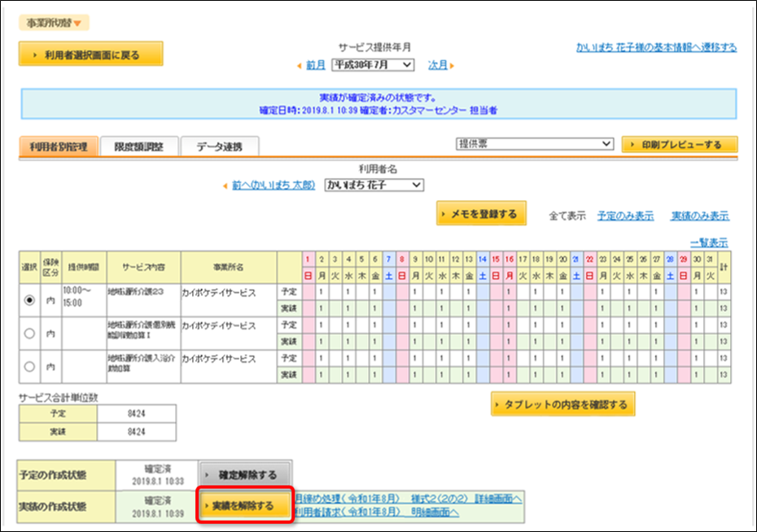This screenshot has height=532, width=757.
Task: Go to previous user 前へ(かいぽち 太郎) link
Action: 273,185
